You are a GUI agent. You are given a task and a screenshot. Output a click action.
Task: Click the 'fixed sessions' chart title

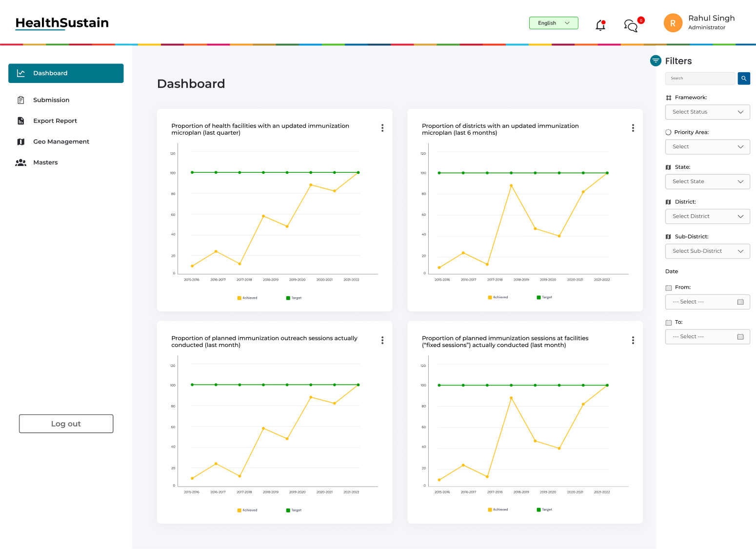505,342
